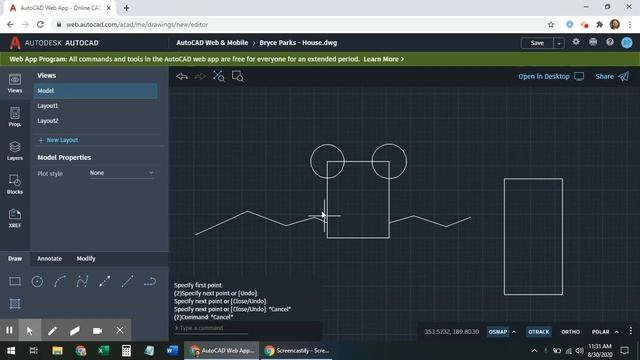Click the Share button
The width and height of the screenshot is (640, 360).
pyautogui.click(x=612, y=76)
